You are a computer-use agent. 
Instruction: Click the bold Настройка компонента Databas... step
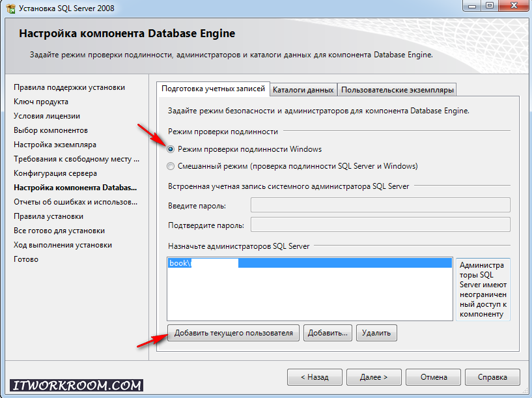click(x=75, y=188)
